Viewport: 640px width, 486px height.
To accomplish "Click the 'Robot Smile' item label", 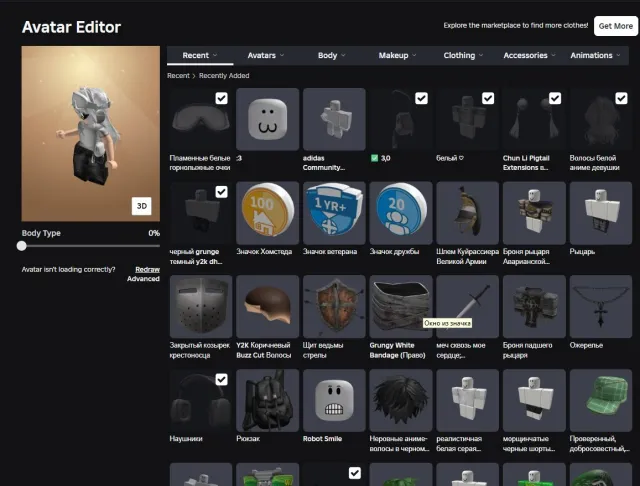I will [x=322, y=439].
